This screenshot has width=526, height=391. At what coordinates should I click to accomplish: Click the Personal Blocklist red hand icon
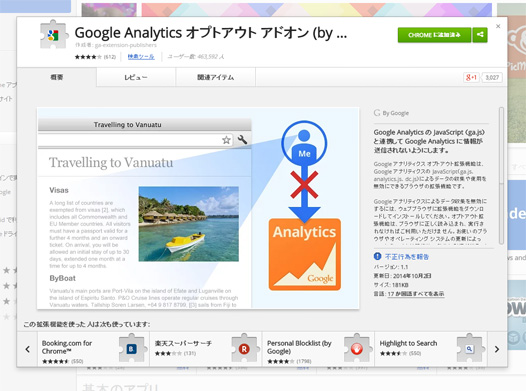pos(357,348)
